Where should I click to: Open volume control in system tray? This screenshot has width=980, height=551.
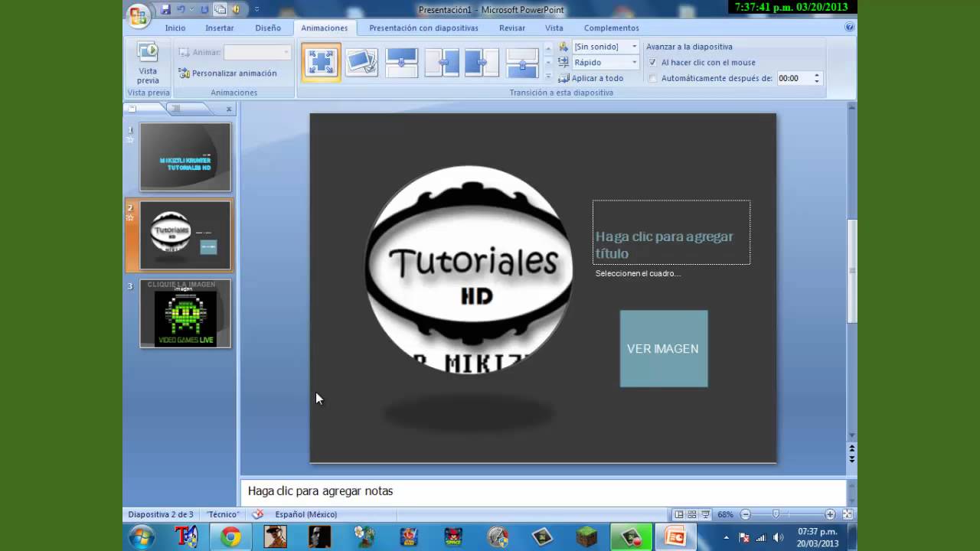click(778, 537)
